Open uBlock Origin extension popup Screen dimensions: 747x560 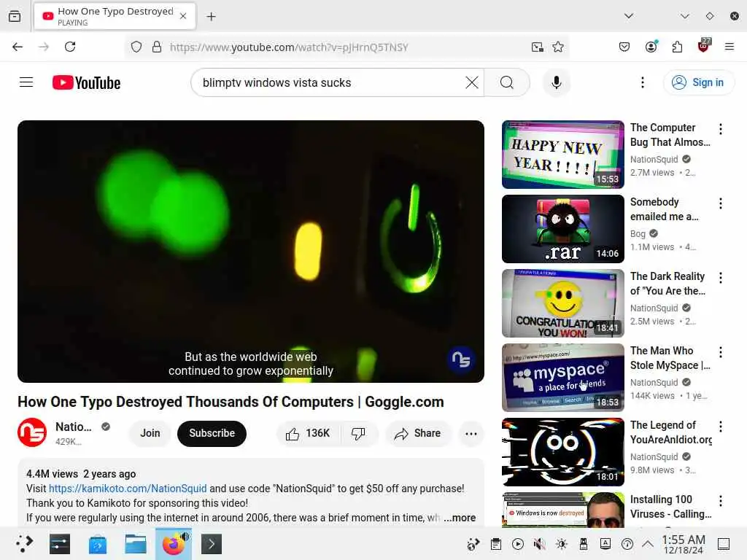tap(704, 46)
